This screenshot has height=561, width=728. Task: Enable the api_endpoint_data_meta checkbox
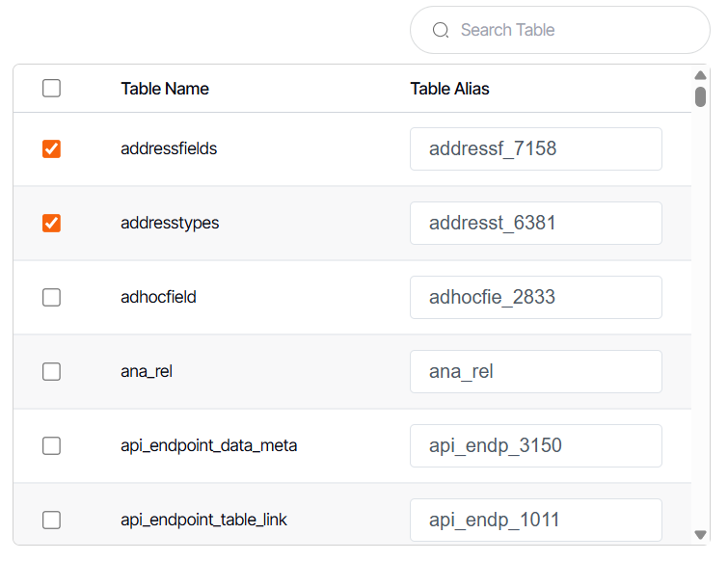point(52,446)
